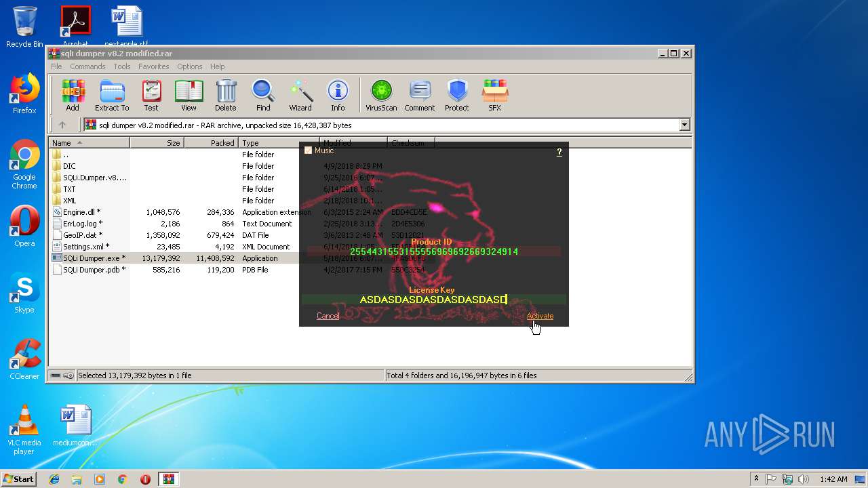Open the Comment tool
This screenshot has height=488, width=868.
(420, 96)
